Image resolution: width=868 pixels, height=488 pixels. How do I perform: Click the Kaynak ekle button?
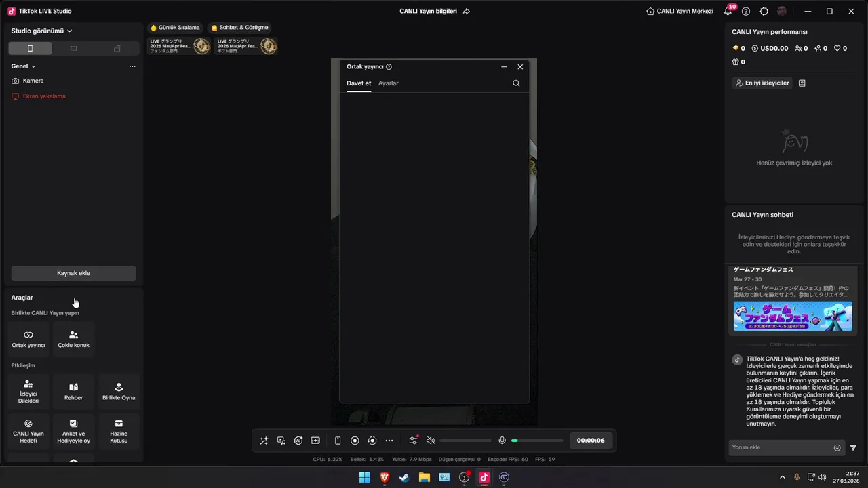(x=73, y=273)
